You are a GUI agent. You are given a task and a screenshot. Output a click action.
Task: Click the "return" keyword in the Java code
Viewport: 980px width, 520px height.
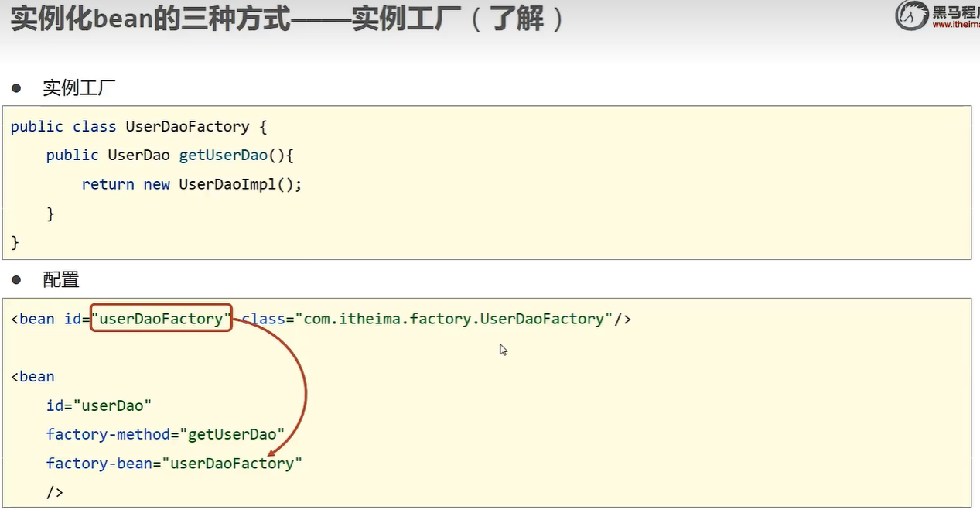(x=108, y=184)
